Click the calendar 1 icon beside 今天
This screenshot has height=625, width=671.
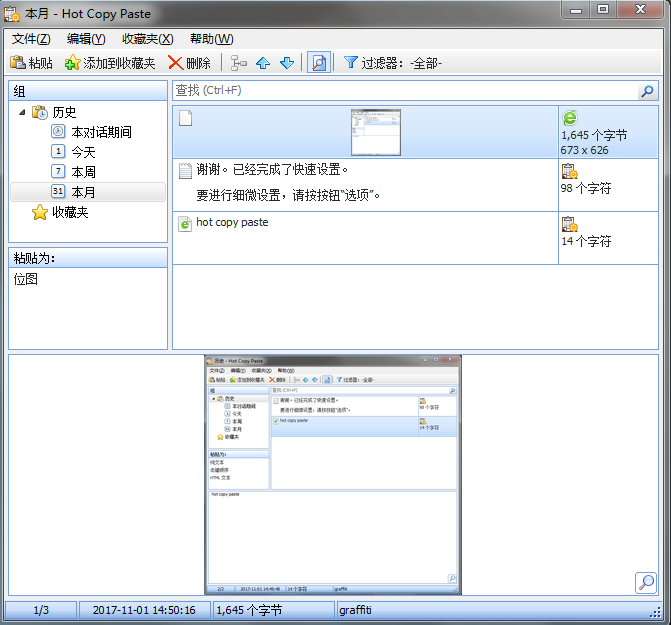tap(58, 151)
